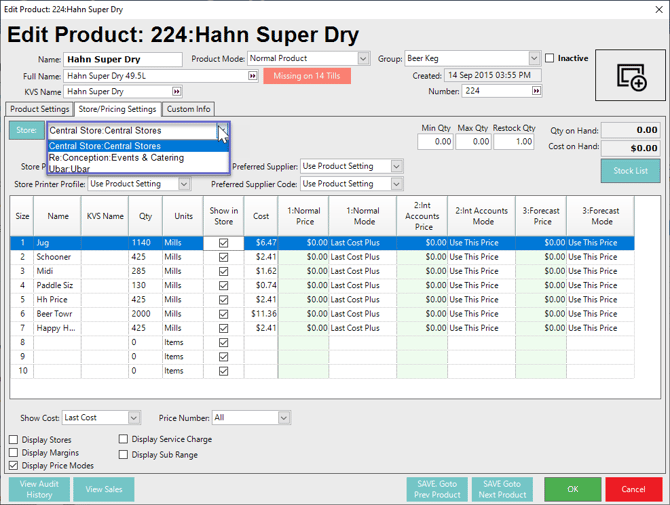Expand the Show Cost dropdown
Screen dimensions: 670x505
pyautogui.click(x=133, y=418)
